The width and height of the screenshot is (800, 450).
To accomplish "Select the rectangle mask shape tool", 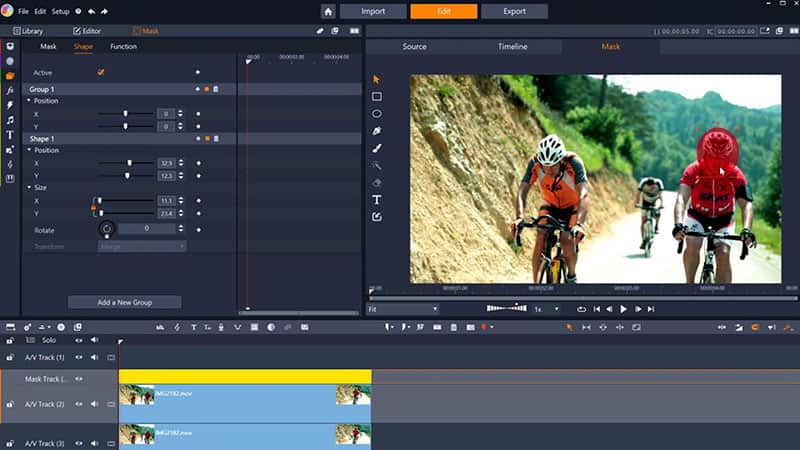I will coord(377,97).
